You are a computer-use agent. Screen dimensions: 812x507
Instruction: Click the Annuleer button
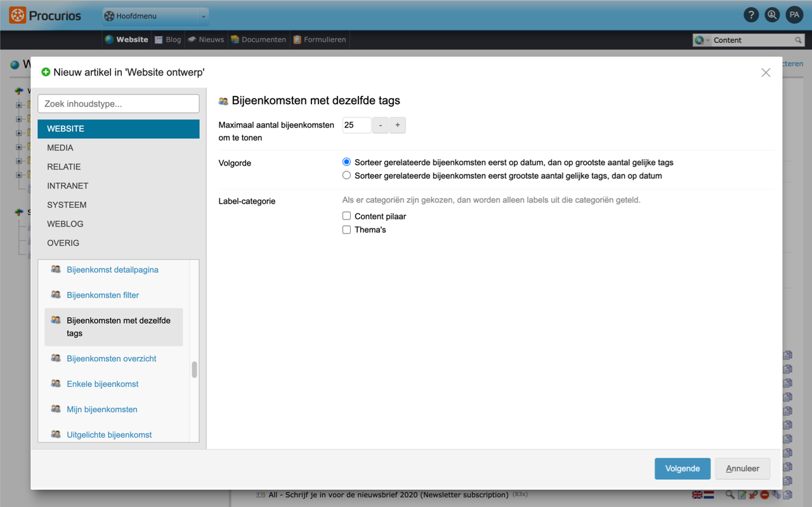(742, 468)
